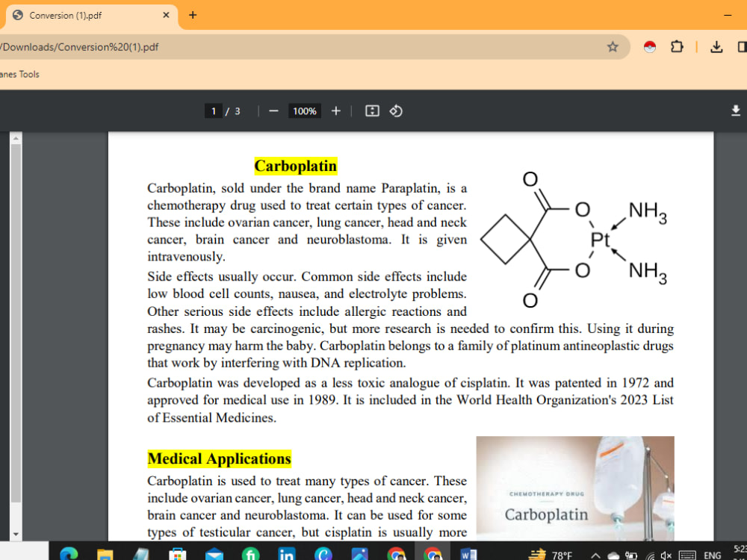Click the Carboplatin heading
Screen dimensions: 747x560
(295, 166)
